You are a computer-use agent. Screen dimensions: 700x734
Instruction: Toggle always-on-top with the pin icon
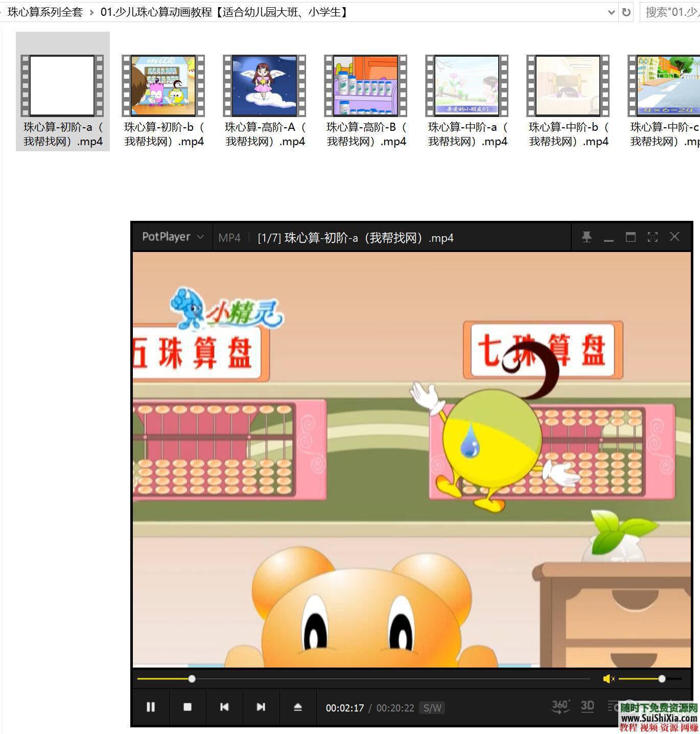coord(587,237)
